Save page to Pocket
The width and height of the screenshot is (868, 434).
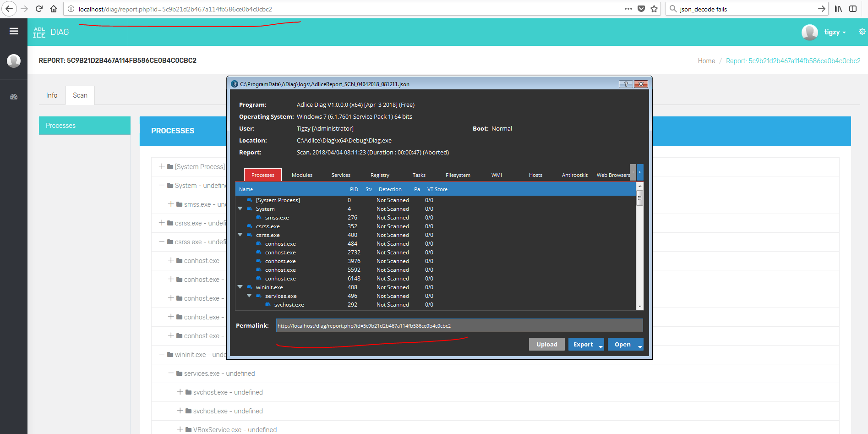[x=641, y=9]
